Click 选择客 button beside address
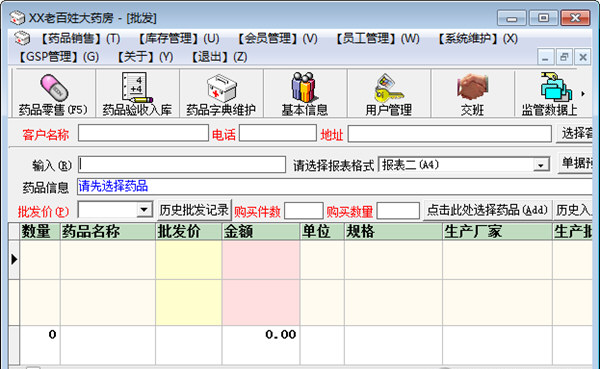 pos(575,134)
